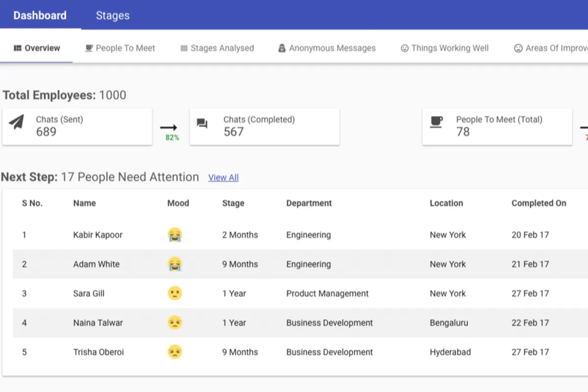Click Sara Gill's neutral mood emoji

[x=174, y=294]
